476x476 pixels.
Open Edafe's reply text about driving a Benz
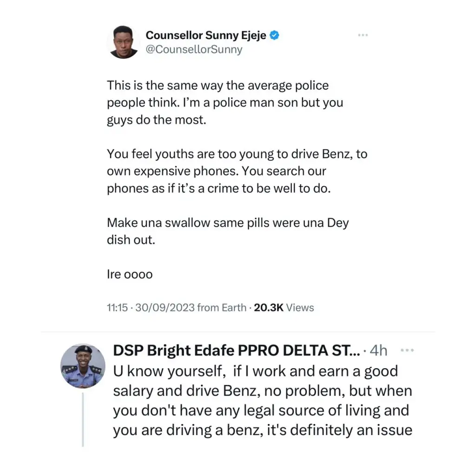click(x=262, y=401)
